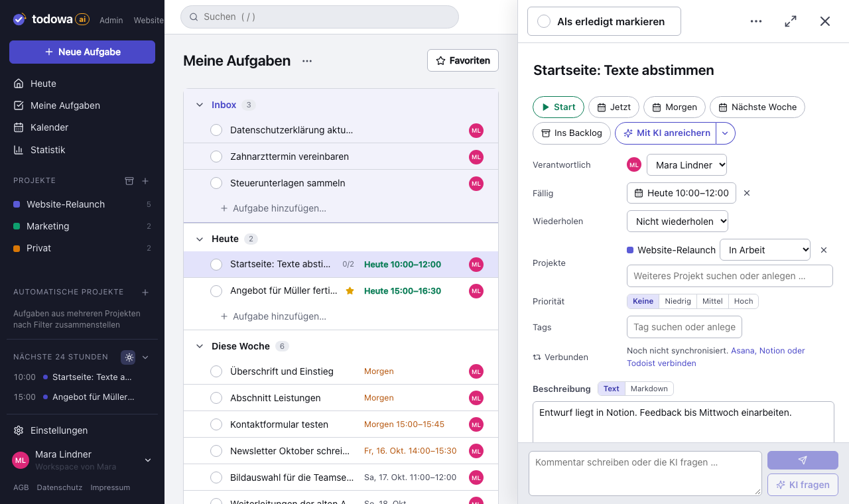Open the Mit KI anreichern arrow menu
The height and width of the screenshot is (504, 849).
725,133
